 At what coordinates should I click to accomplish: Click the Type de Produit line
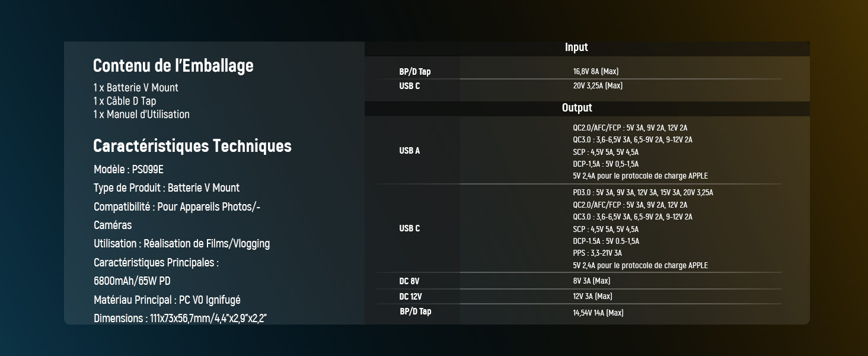click(x=167, y=188)
